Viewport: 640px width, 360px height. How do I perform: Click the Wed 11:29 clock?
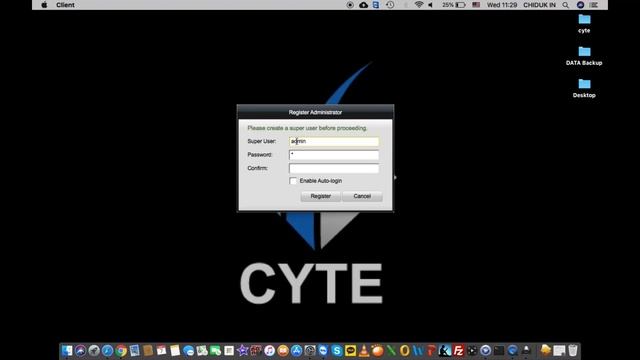[502, 5]
